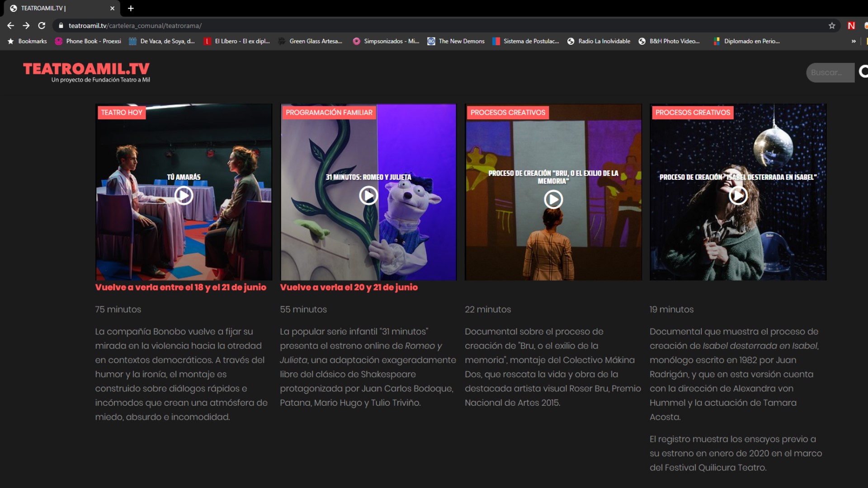
Task: Click the address bar URL
Action: (x=135, y=26)
